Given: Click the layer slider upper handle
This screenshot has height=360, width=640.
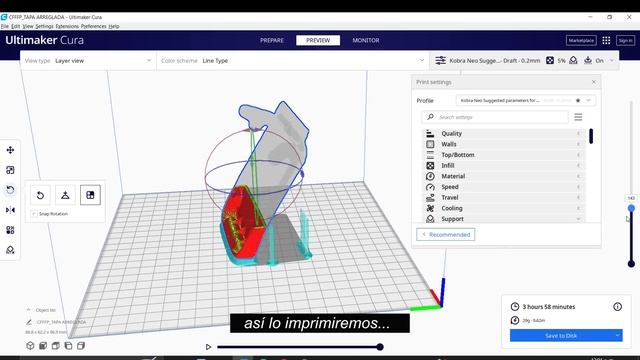Looking at the screenshot, I should pos(631,208).
